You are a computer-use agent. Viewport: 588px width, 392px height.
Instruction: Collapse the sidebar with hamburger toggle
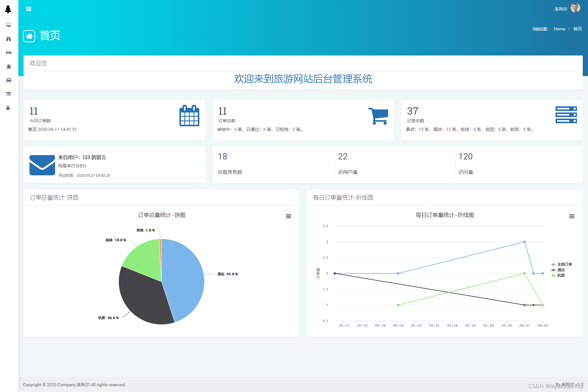pos(28,9)
